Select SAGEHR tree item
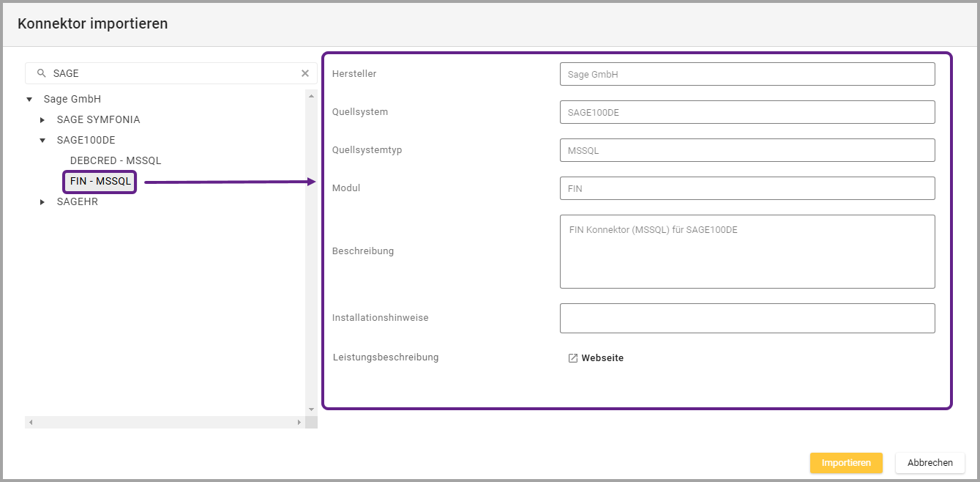This screenshot has width=980, height=482. [x=78, y=201]
